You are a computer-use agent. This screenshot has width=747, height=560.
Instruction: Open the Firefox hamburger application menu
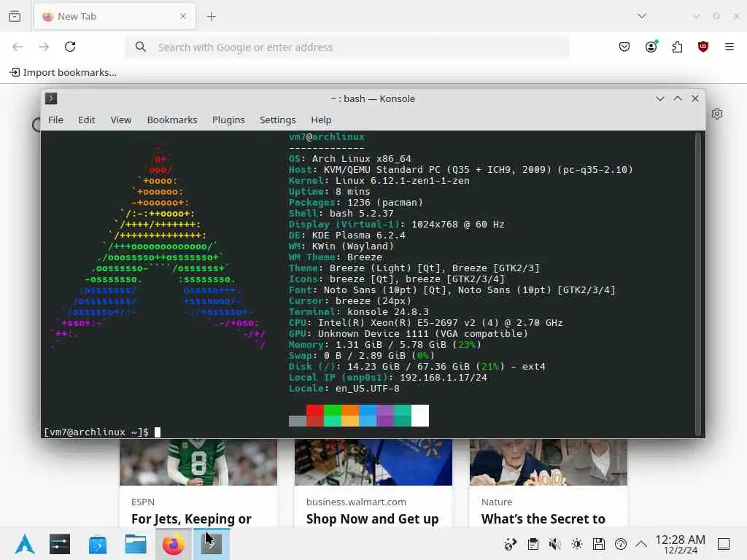pyautogui.click(x=729, y=47)
